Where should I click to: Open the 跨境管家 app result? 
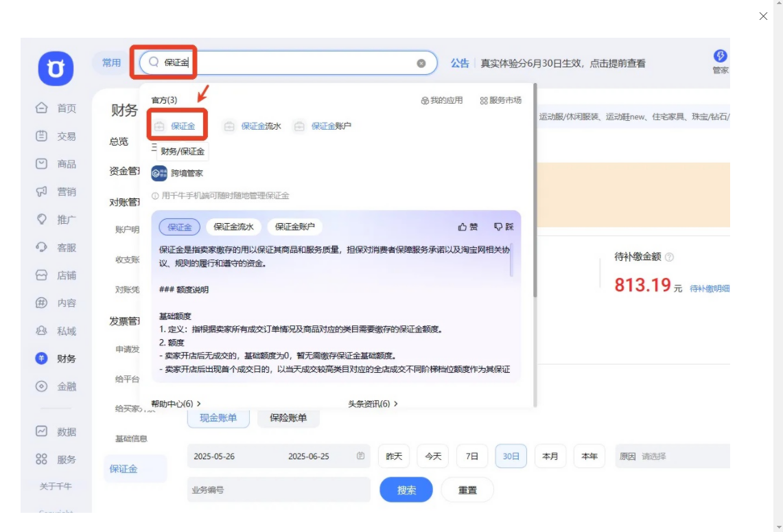click(x=177, y=173)
